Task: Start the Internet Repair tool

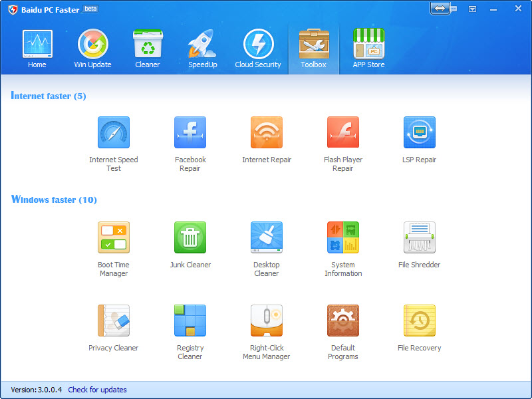Action: [x=267, y=132]
